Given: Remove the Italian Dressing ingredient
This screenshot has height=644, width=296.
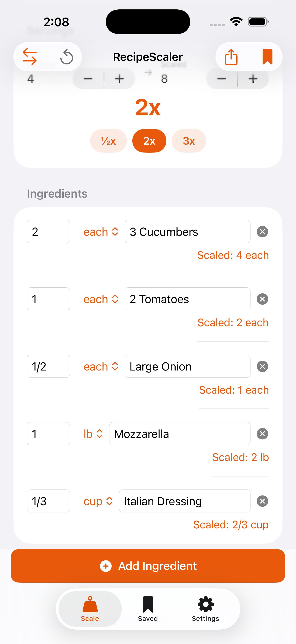Looking at the screenshot, I should pos(262,501).
